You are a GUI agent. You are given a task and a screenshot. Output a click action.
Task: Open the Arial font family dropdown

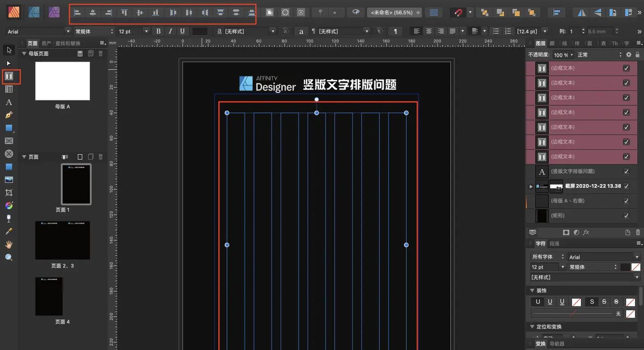[604, 256]
